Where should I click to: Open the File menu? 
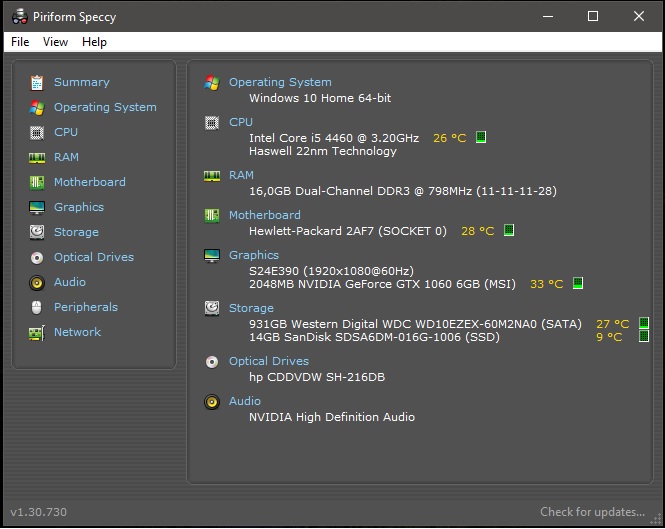tap(20, 42)
